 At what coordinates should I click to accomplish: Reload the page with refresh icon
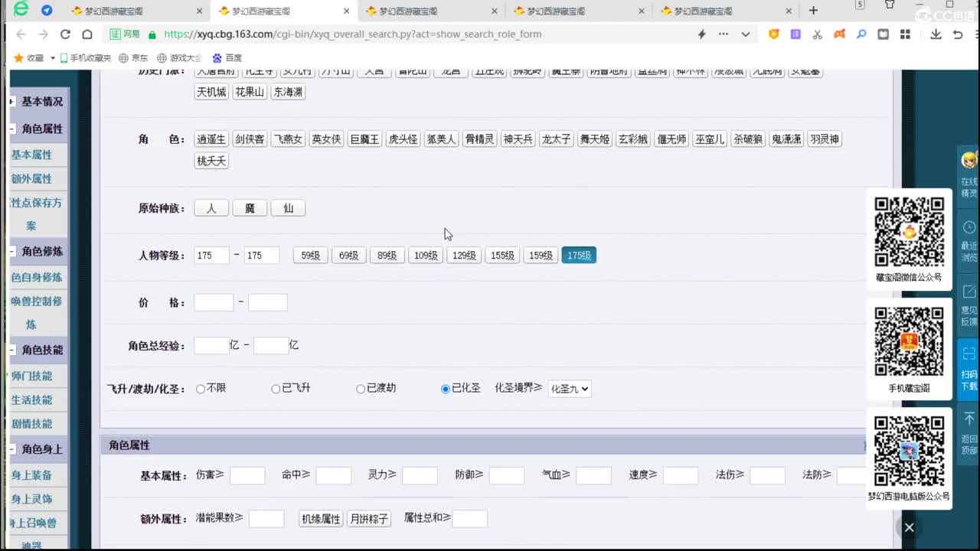click(x=65, y=34)
